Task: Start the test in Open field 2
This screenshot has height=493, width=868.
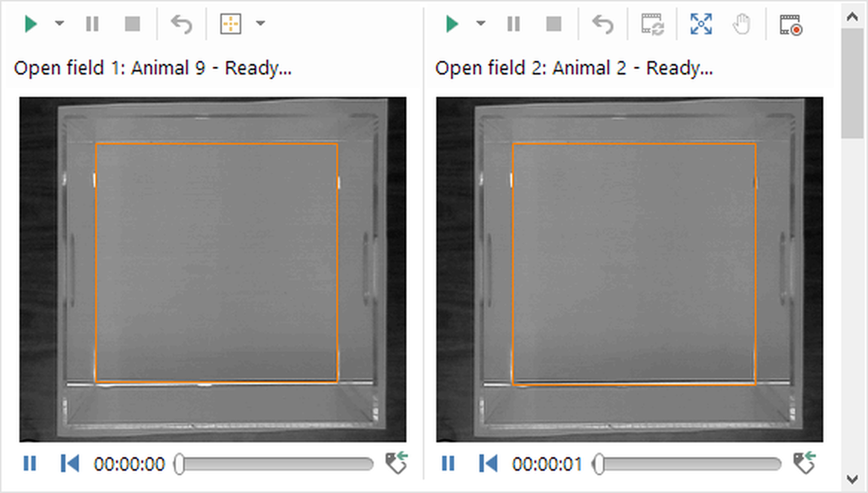Action: [x=451, y=24]
